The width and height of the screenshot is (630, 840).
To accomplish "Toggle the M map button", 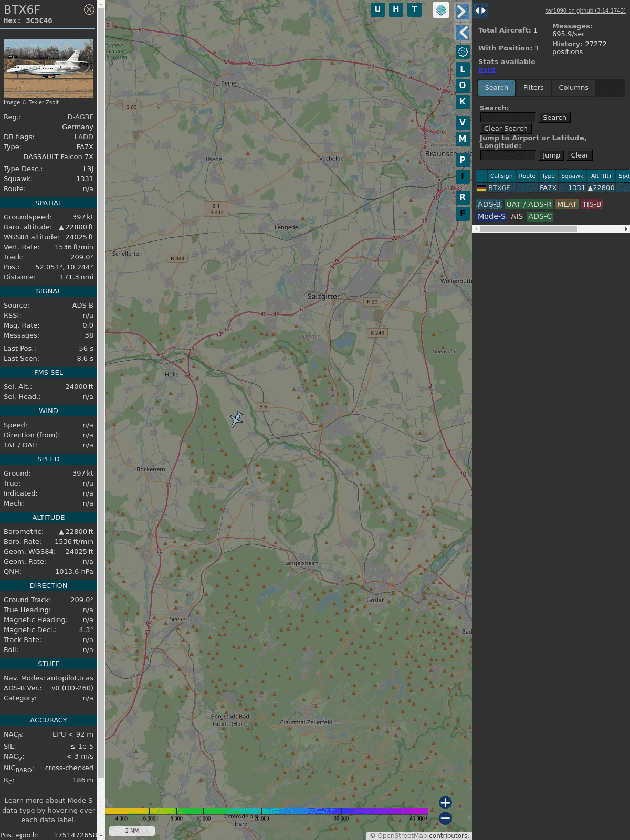I will pyautogui.click(x=463, y=139).
